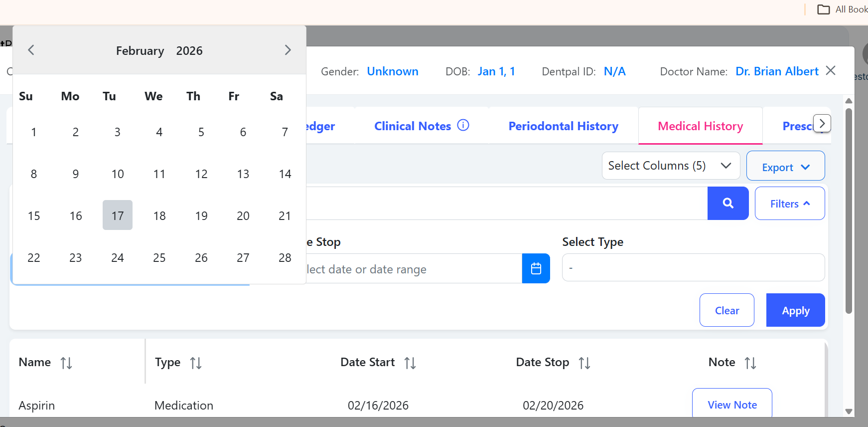
Task: Select February 17 in the calendar
Action: tap(118, 215)
